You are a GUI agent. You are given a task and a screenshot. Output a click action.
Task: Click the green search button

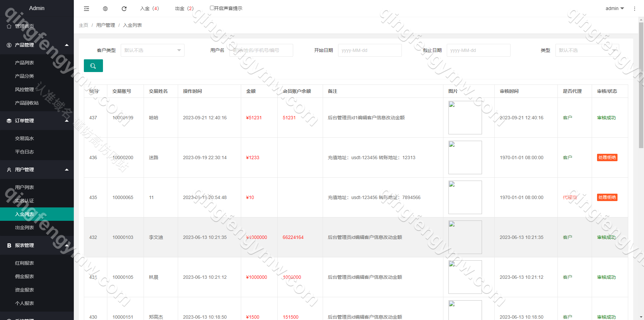click(x=93, y=66)
